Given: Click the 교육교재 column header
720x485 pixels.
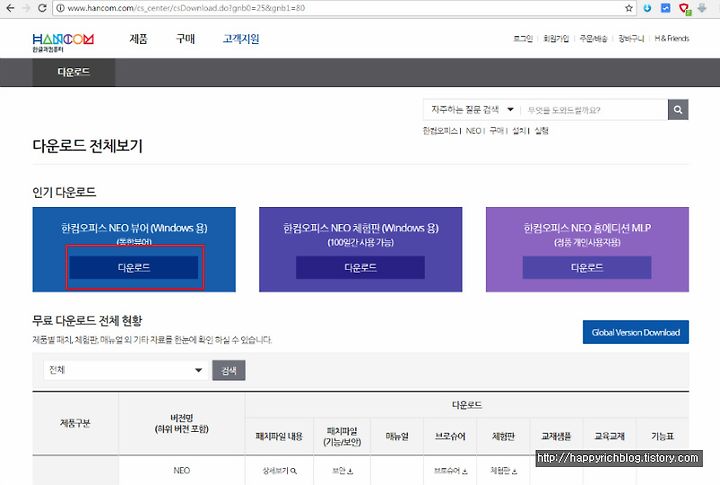Looking at the screenshot, I should tap(609, 436).
